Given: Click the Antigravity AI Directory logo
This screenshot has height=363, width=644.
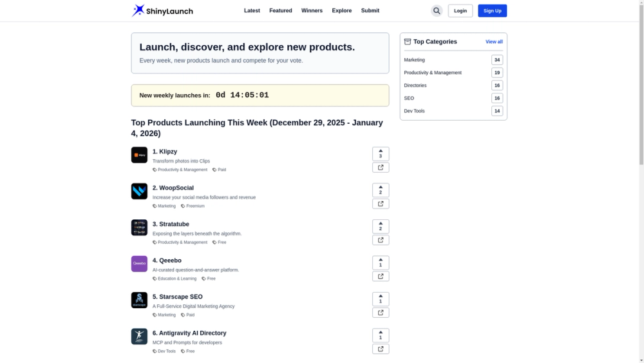Looking at the screenshot, I should (139, 337).
